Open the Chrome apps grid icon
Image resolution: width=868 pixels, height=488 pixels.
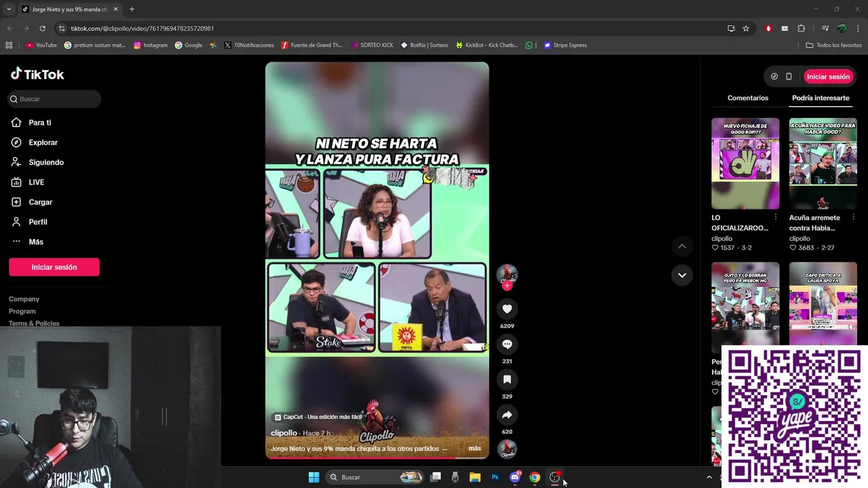pos(9,45)
